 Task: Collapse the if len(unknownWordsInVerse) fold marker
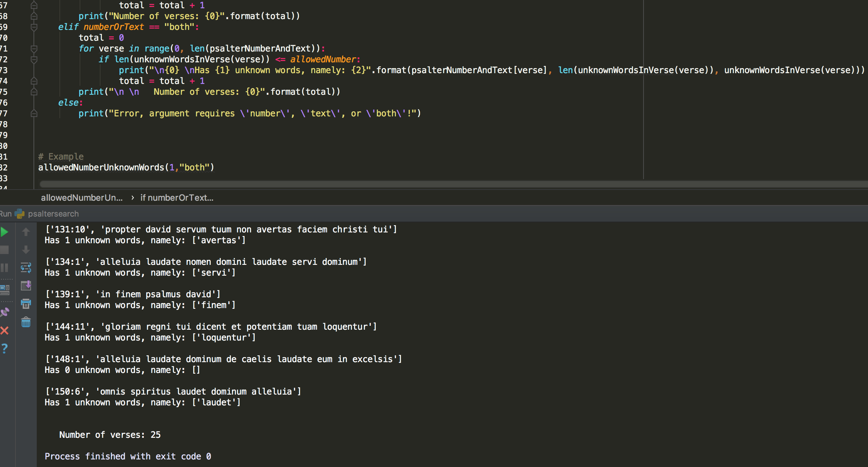pos(34,59)
